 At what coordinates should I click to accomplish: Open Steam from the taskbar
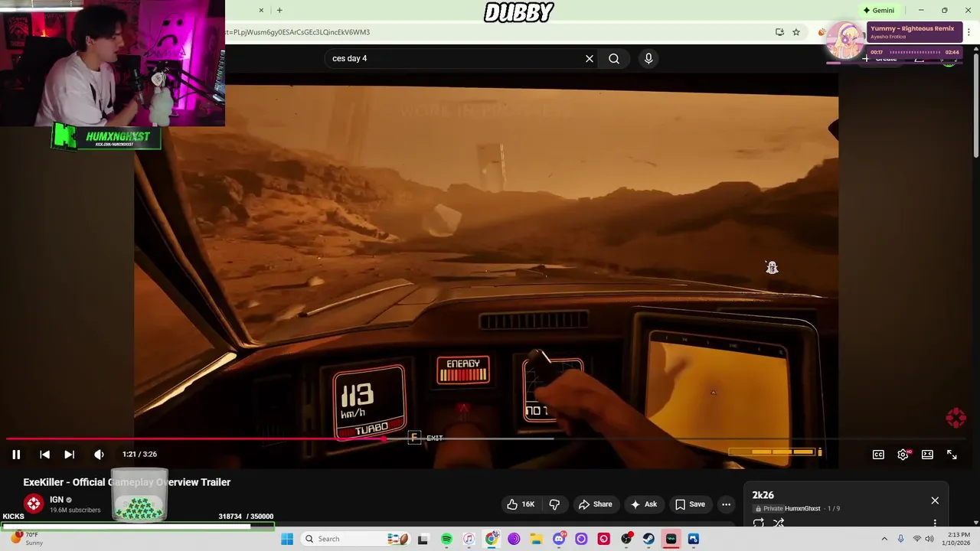tap(648, 539)
